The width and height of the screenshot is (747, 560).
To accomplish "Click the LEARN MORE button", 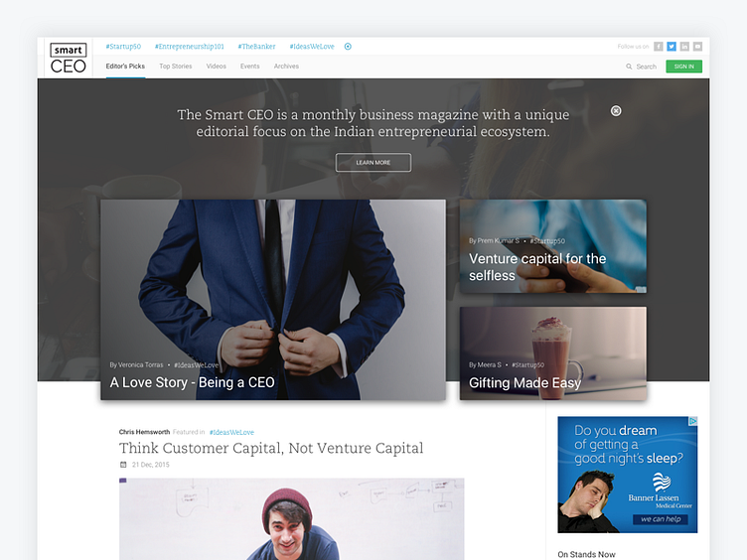I will [373, 163].
